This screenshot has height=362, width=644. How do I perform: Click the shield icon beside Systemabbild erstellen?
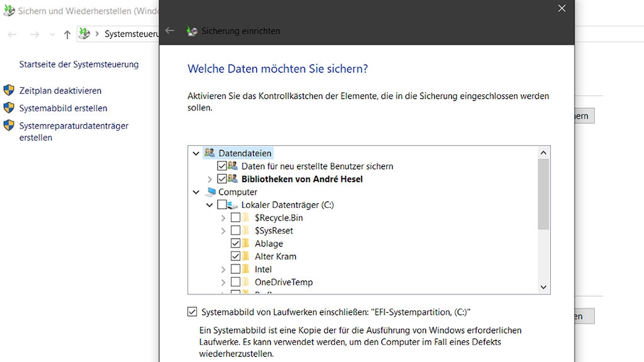[x=9, y=108]
